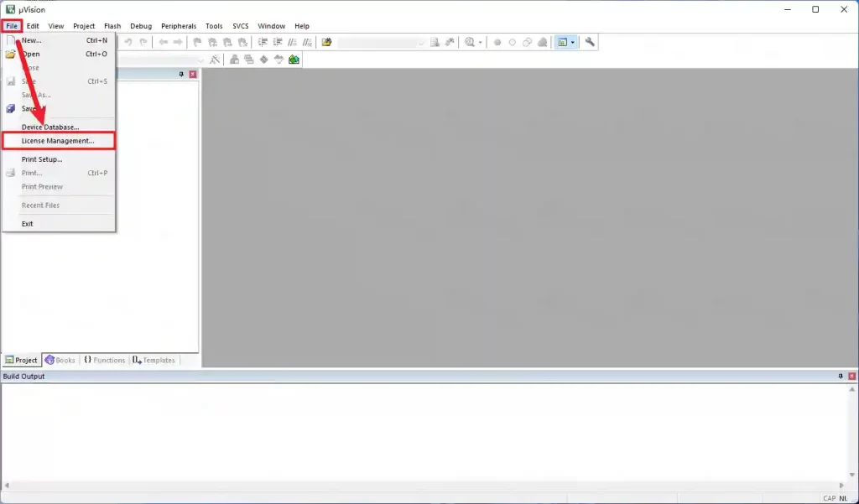Toggle the Window Layout toolbar button
Image resolution: width=859 pixels, height=504 pixels.
562,42
